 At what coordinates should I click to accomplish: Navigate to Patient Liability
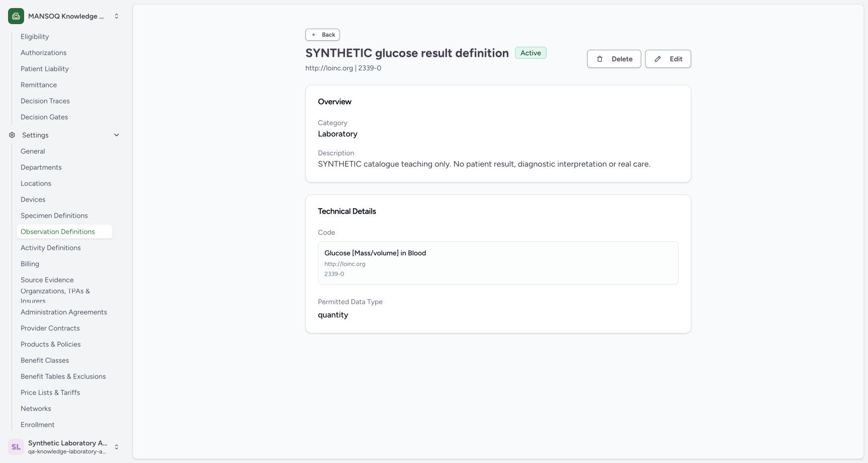coord(45,69)
